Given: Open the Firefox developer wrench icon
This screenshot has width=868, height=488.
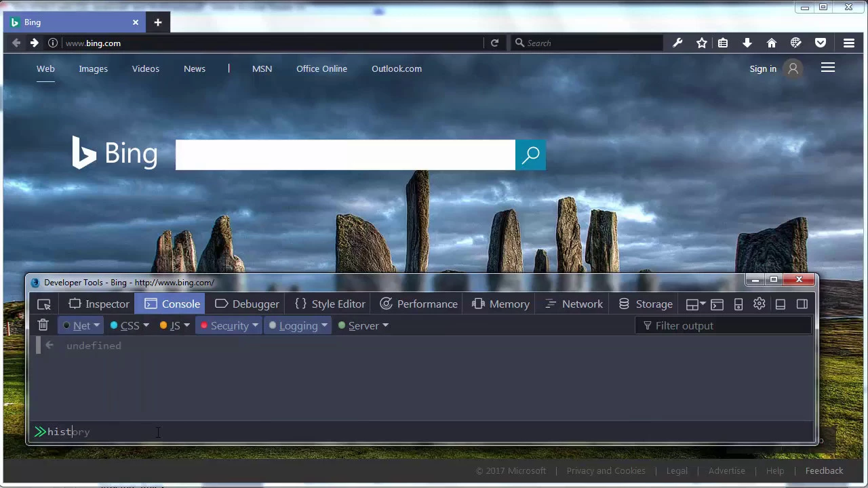Looking at the screenshot, I should (x=677, y=43).
